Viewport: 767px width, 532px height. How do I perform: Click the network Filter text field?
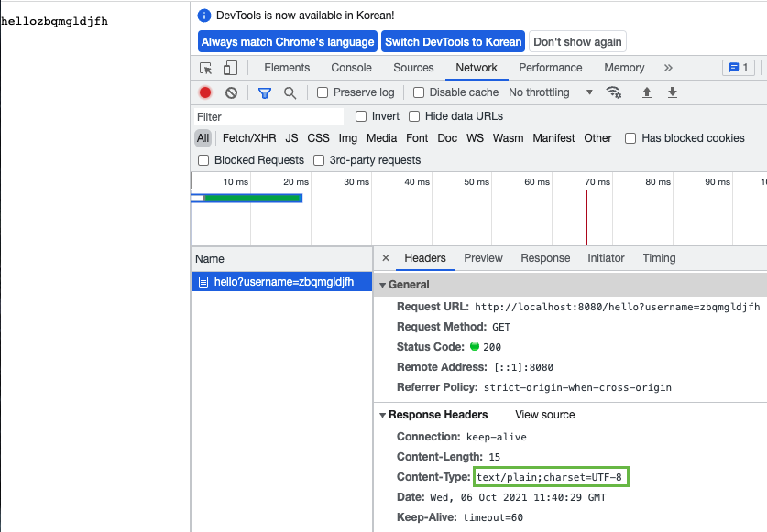coord(268,117)
